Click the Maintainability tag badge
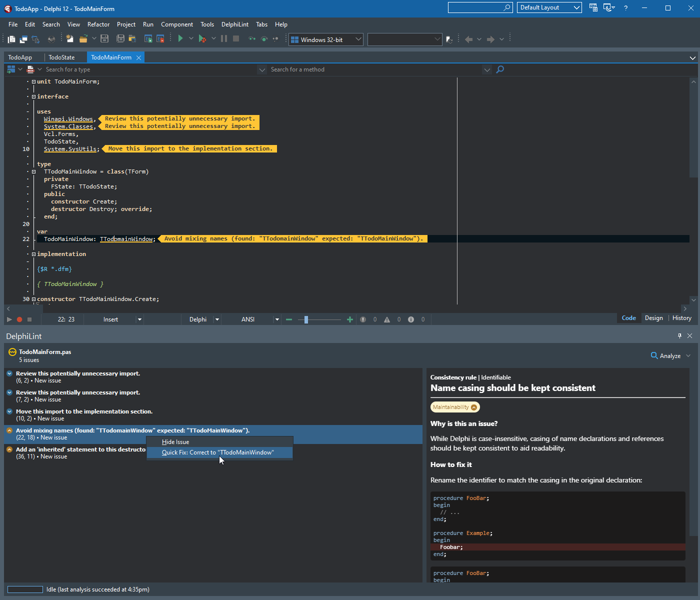 tap(455, 407)
